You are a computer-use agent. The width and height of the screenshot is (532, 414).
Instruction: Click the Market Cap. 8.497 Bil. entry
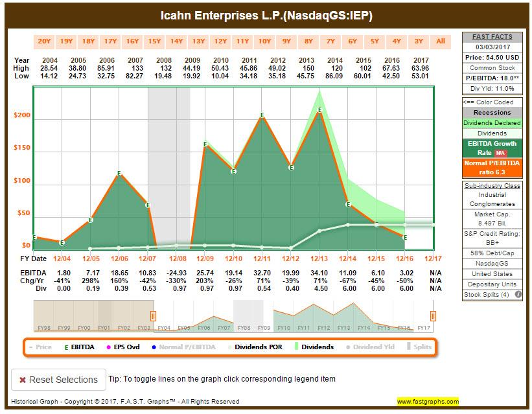[x=492, y=218]
